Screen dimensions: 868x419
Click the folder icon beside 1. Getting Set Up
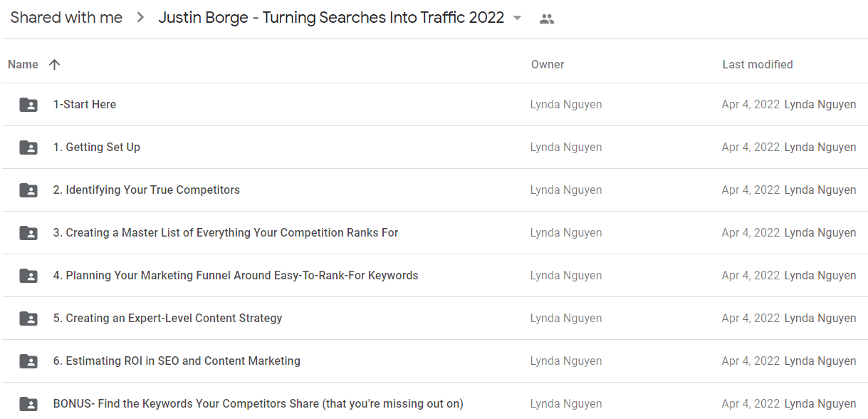pos(28,148)
